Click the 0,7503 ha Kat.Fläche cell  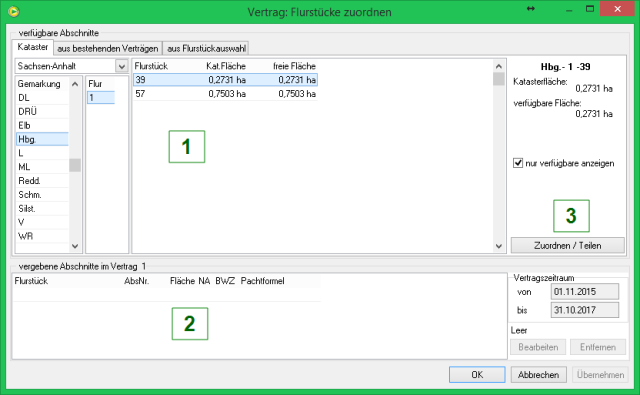pyautogui.click(x=227, y=94)
